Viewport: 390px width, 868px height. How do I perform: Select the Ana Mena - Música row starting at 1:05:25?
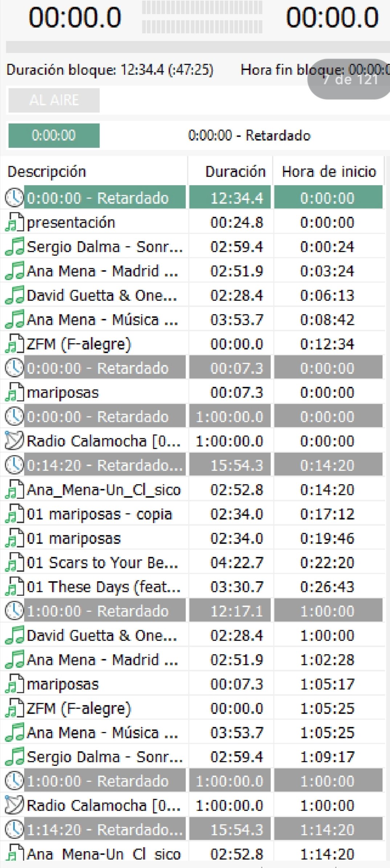pyautogui.click(x=102, y=732)
